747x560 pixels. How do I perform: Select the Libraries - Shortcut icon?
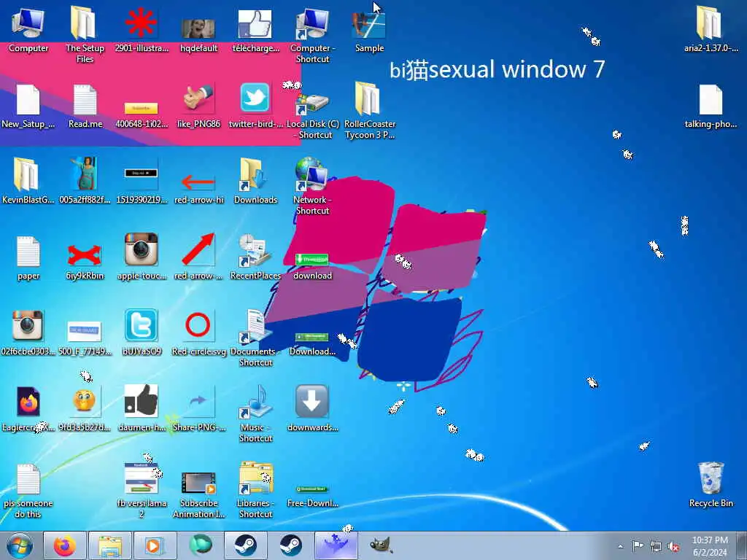256,489
